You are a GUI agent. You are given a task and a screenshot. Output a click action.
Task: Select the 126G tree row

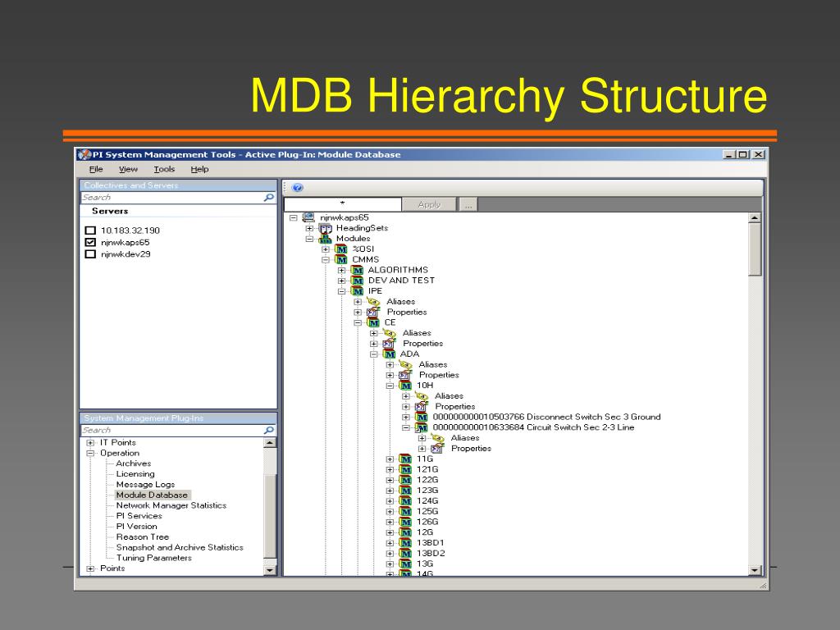click(427, 522)
